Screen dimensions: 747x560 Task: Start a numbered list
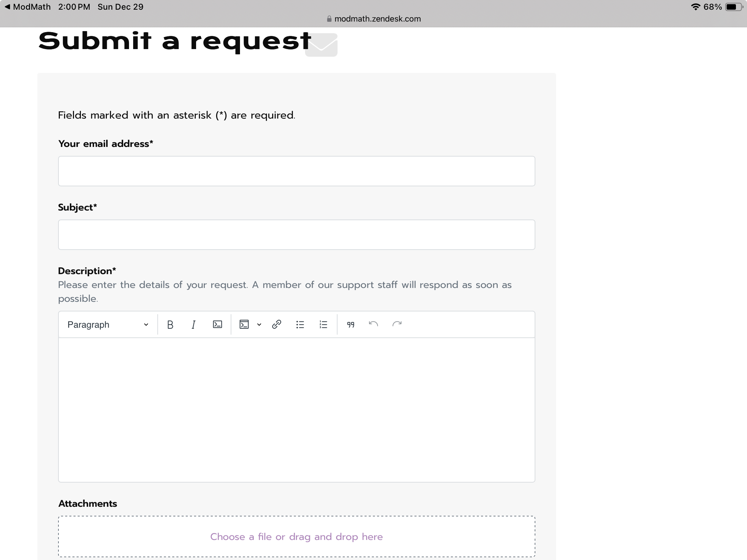click(x=323, y=325)
